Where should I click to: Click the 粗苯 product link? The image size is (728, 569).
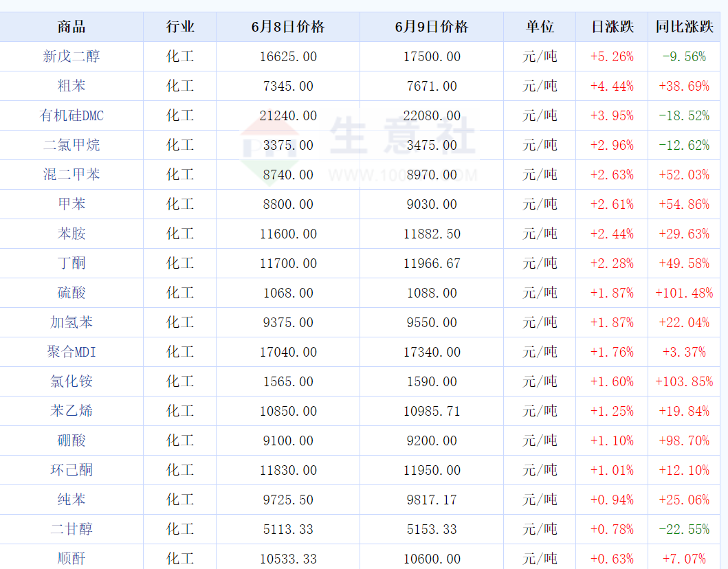pos(71,86)
